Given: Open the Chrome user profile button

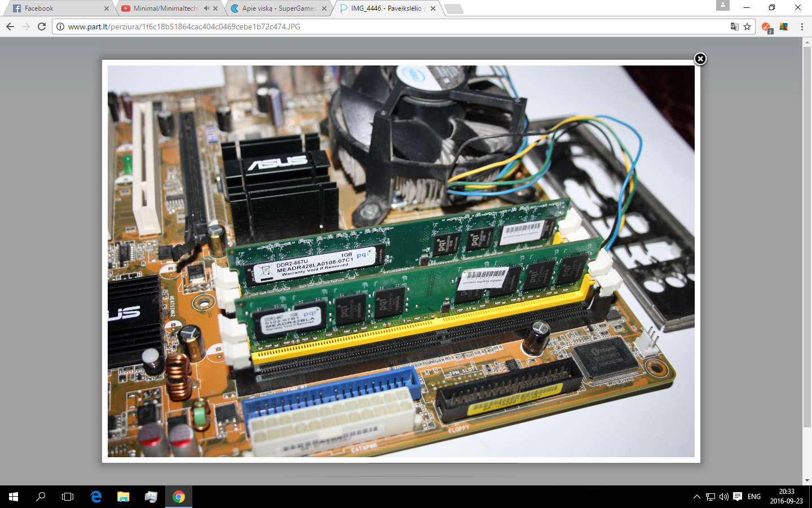Looking at the screenshot, I should [x=723, y=5].
